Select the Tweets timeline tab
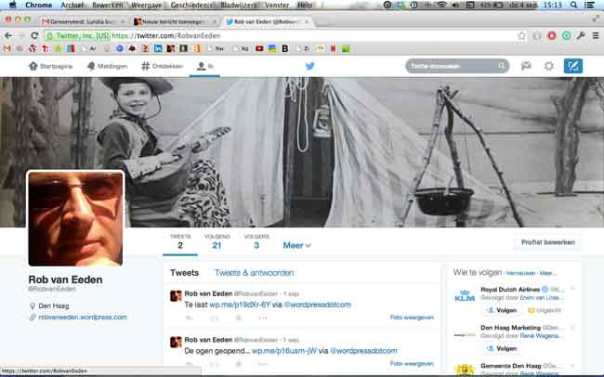The height and width of the screenshot is (377, 604). click(x=185, y=273)
